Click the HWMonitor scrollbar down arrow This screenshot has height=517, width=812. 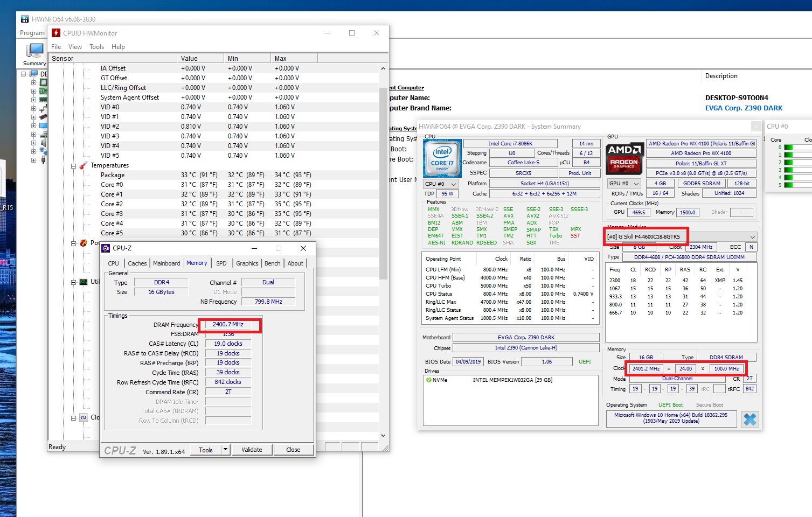[x=383, y=436]
